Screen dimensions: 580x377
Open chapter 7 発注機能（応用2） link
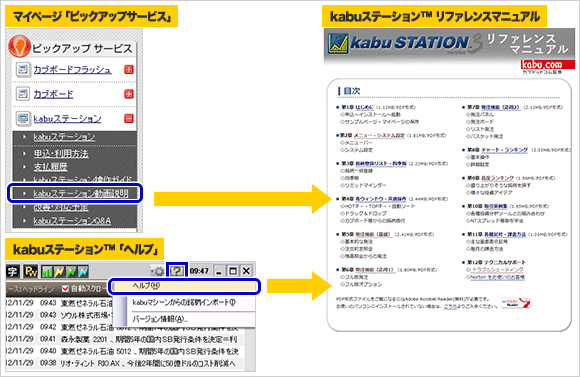pos(500,107)
